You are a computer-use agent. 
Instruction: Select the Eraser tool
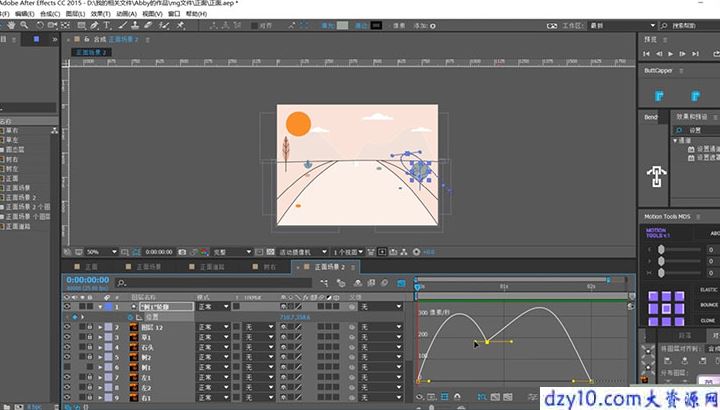(x=148, y=25)
